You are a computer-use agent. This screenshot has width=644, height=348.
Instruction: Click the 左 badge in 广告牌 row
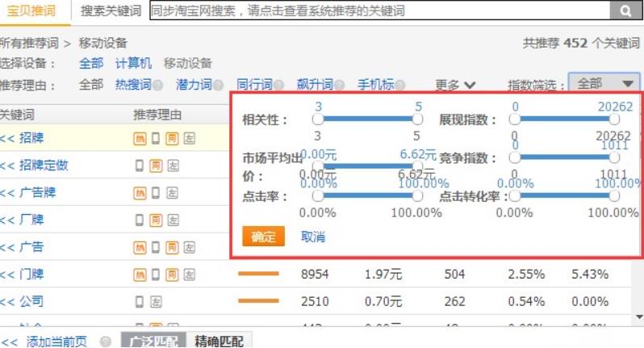pos(173,193)
